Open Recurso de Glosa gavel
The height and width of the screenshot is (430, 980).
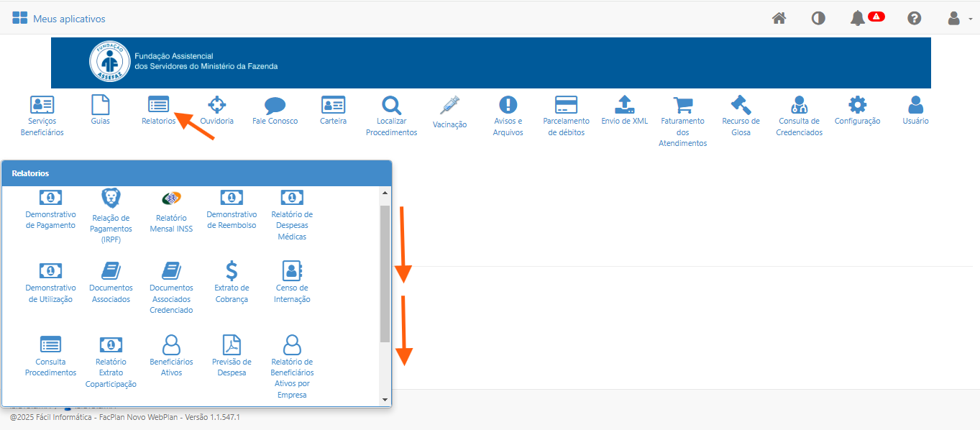[x=741, y=115]
